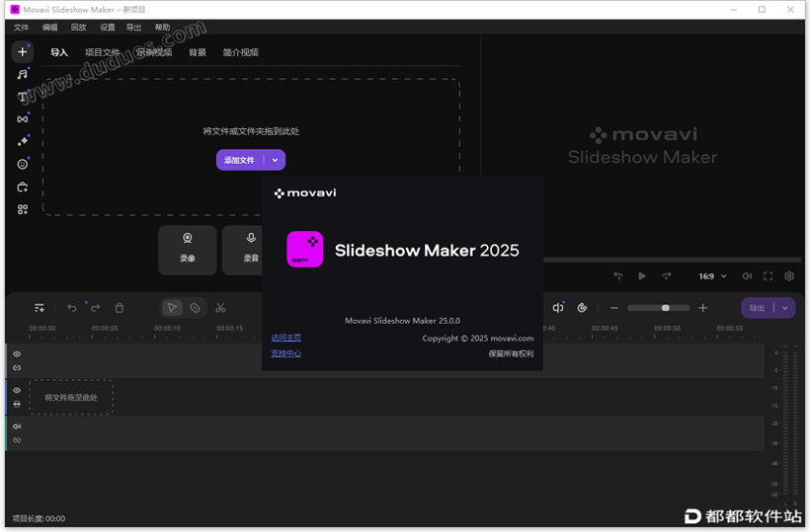Viewport: 810px width, 532px height.
Task: Switch to the 背景 tab
Action: click(x=198, y=52)
